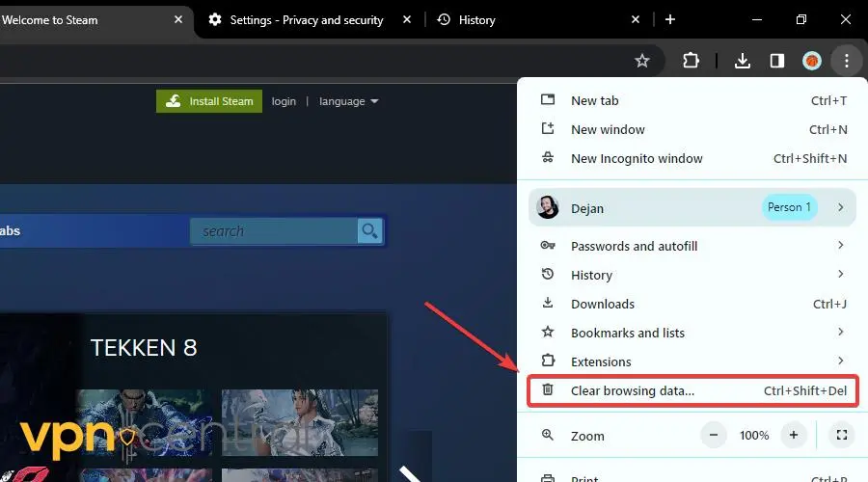Click the Steam search magnifier button
868x482 pixels.
coord(369,230)
